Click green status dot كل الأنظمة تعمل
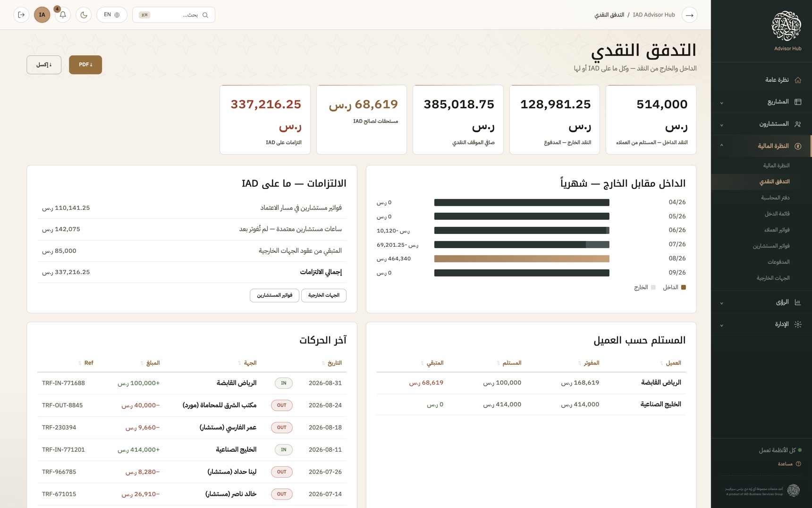This screenshot has height=508, width=812. pyautogui.click(x=800, y=450)
